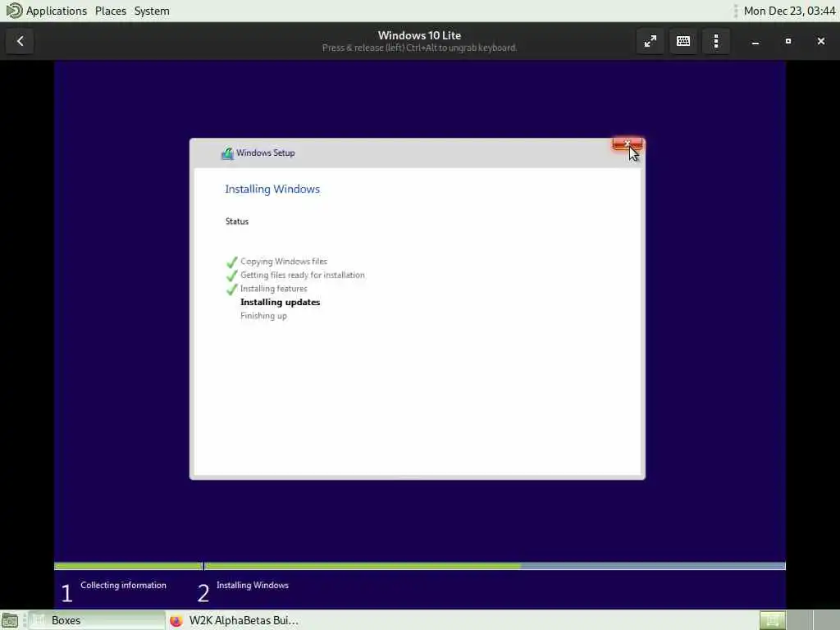
Task: Go back using the Boxes back arrow
Action: click(x=21, y=41)
